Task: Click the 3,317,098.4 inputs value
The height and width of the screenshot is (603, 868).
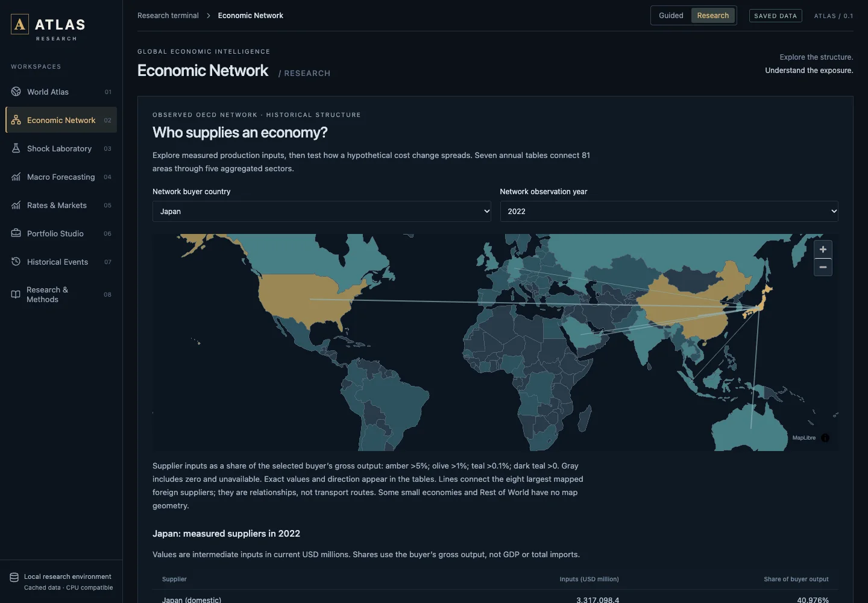Action: click(597, 599)
